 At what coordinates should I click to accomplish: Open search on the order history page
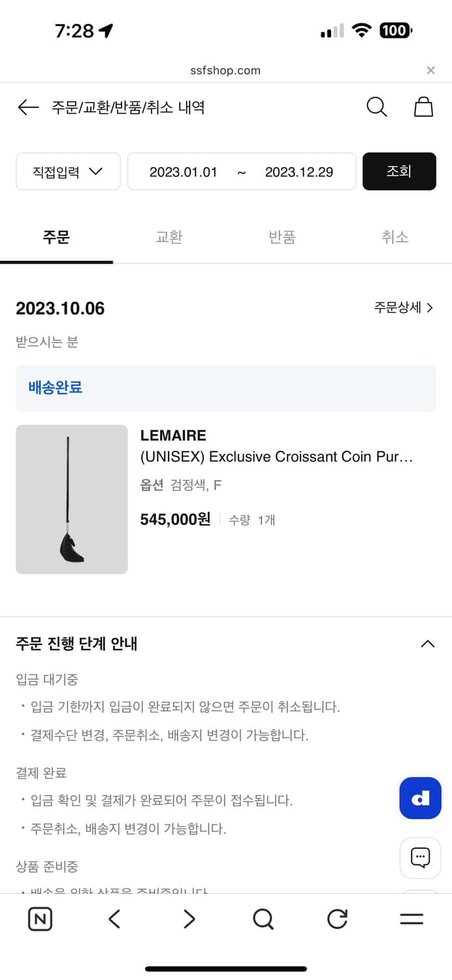(376, 106)
